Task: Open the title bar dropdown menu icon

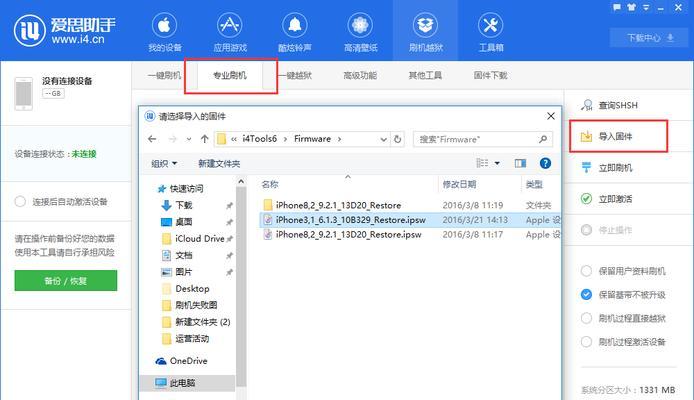Action: click(646, 8)
